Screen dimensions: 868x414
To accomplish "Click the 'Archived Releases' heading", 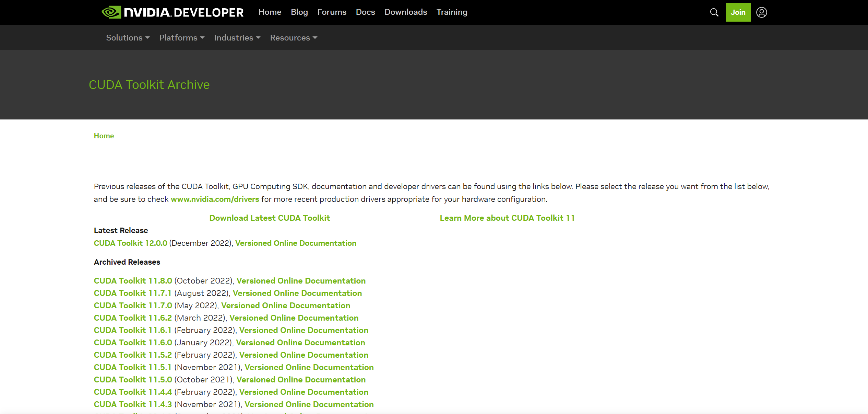I will 127,262.
